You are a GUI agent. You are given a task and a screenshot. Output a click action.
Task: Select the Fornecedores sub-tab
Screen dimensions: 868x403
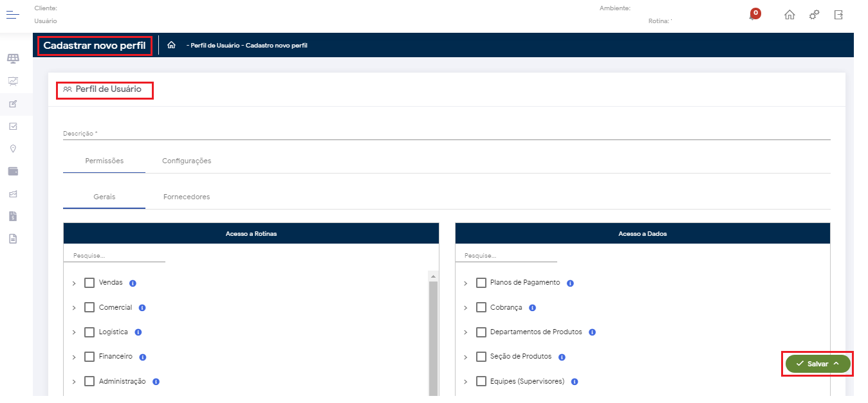[187, 197]
